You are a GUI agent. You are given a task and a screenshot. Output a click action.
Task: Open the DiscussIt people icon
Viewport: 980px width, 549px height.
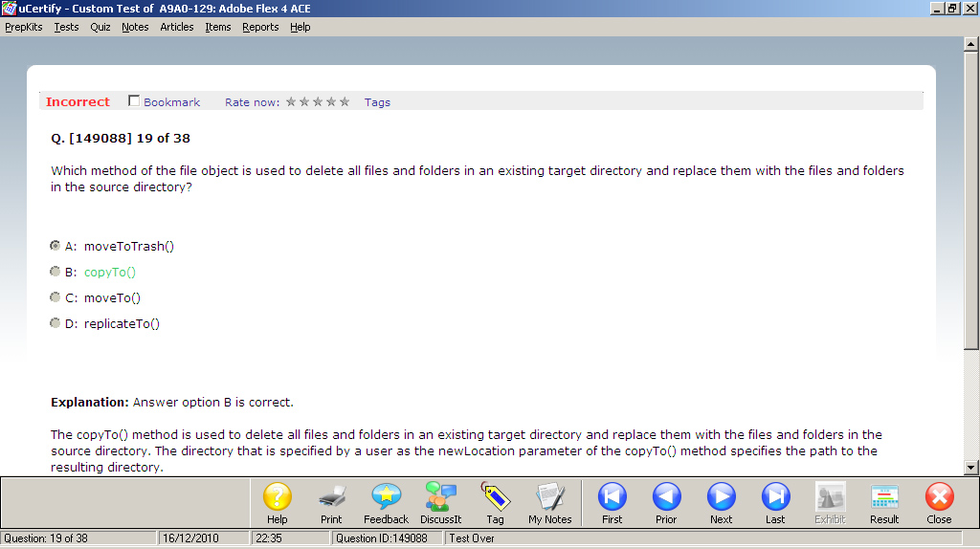[440, 497]
